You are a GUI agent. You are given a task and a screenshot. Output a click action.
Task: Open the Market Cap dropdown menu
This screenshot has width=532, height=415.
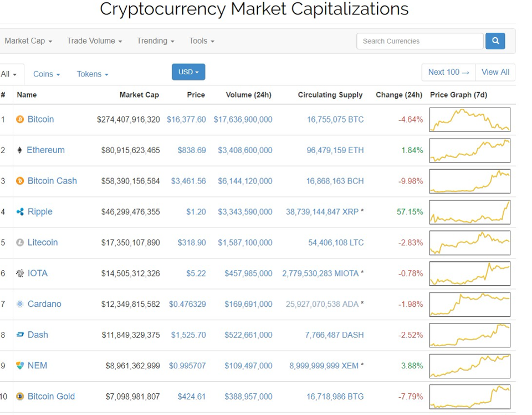coord(28,41)
